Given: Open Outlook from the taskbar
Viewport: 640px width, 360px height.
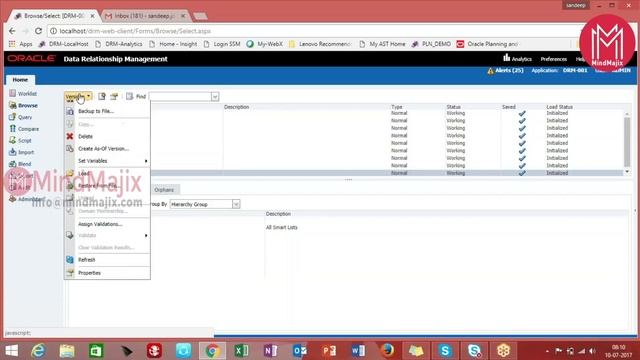Looking at the screenshot, I should [300, 351].
